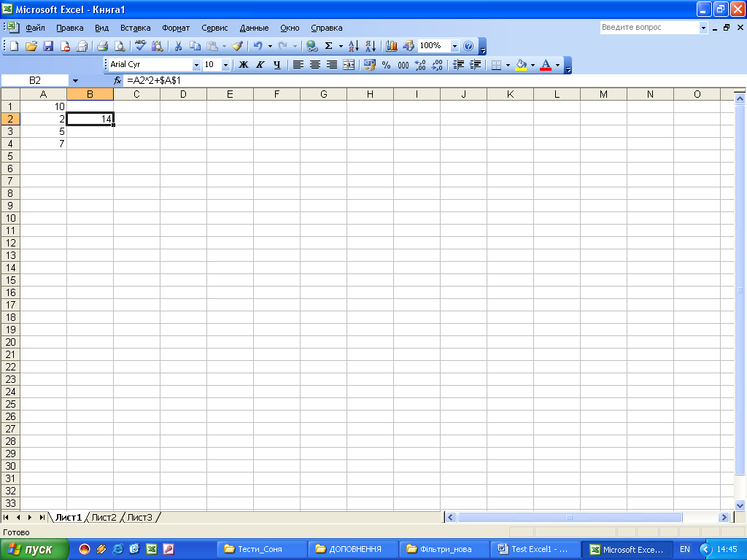Save the workbook with floppy icon
Screen dimensions: 747x560
click(x=47, y=46)
